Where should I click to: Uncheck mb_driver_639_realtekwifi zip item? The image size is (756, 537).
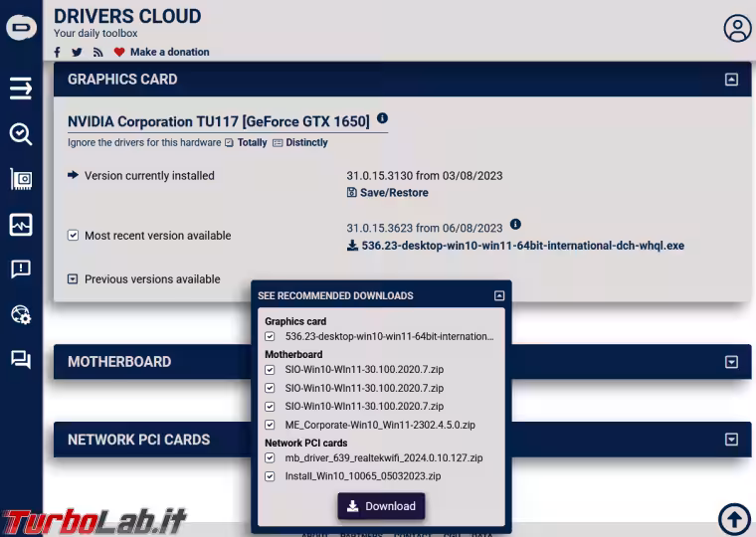pyautogui.click(x=270, y=458)
